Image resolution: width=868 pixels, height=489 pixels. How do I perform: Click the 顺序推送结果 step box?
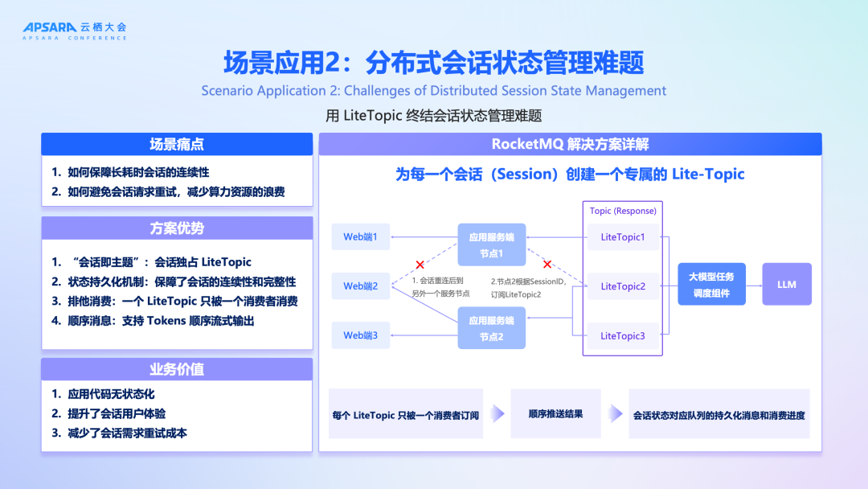click(555, 413)
